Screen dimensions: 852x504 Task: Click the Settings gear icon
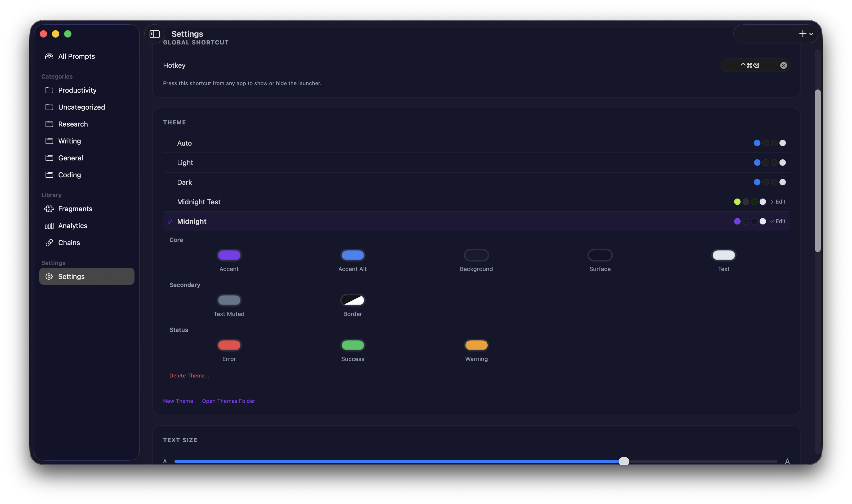[x=49, y=276]
